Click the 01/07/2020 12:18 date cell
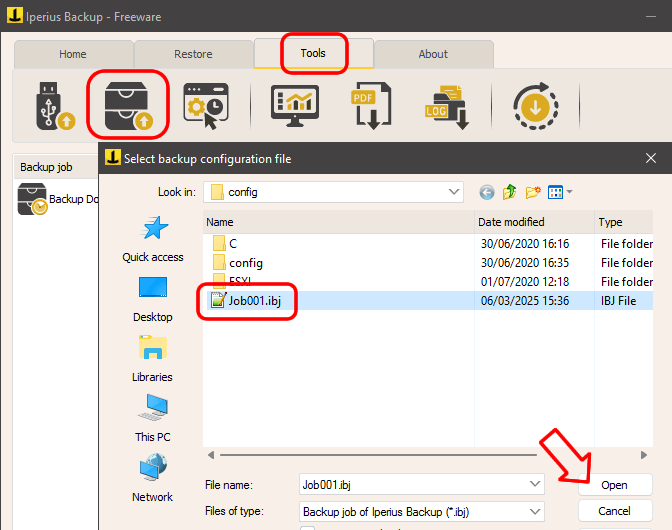Viewport: 672px width, 530px height. (x=525, y=282)
